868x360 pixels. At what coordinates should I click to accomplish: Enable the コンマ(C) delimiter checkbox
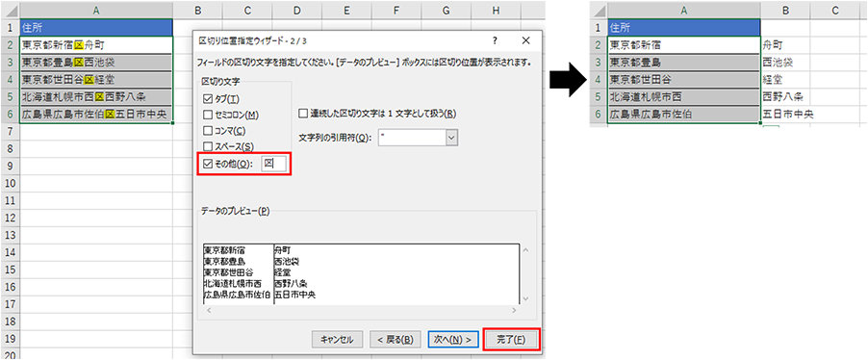(x=208, y=131)
